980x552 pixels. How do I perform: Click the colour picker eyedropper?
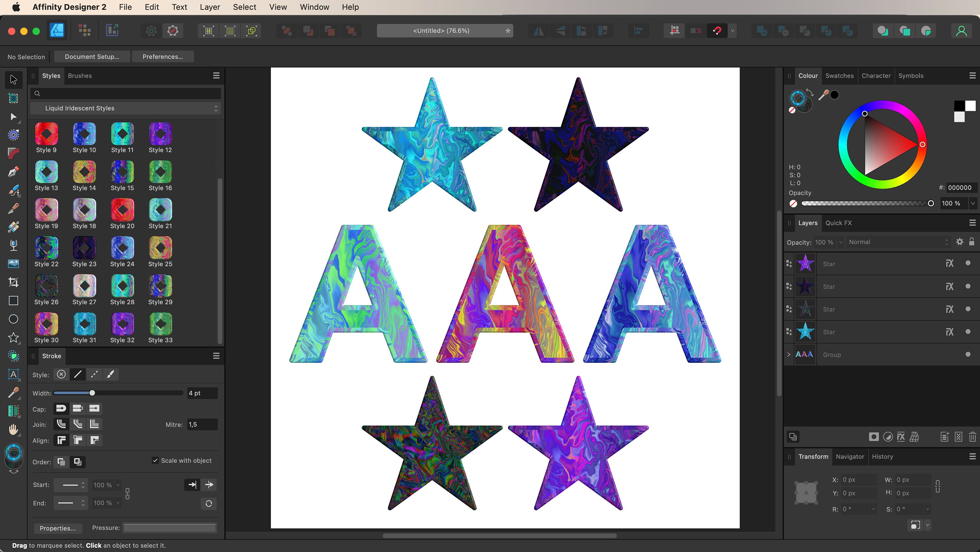[823, 95]
